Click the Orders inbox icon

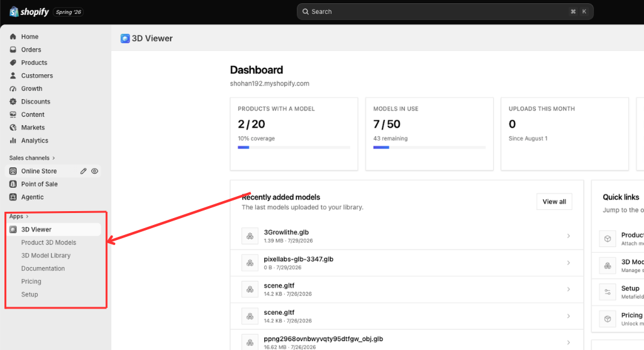pyautogui.click(x=13, y=50)
